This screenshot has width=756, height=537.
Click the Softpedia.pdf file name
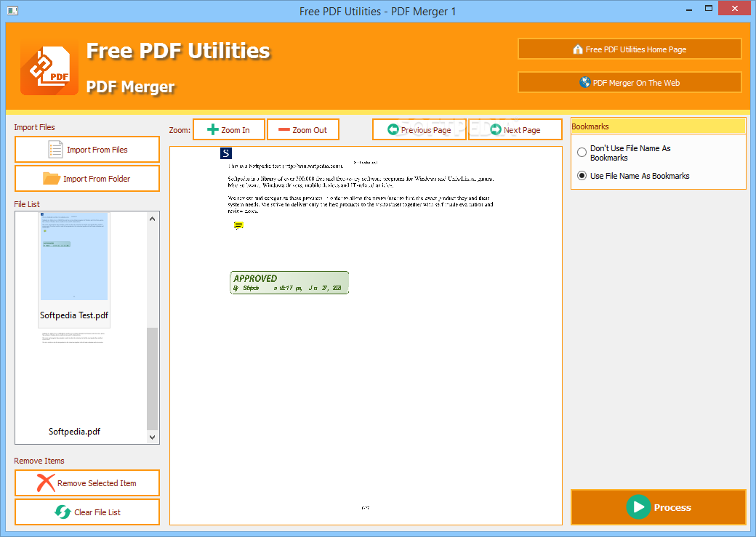coord(74,432)
